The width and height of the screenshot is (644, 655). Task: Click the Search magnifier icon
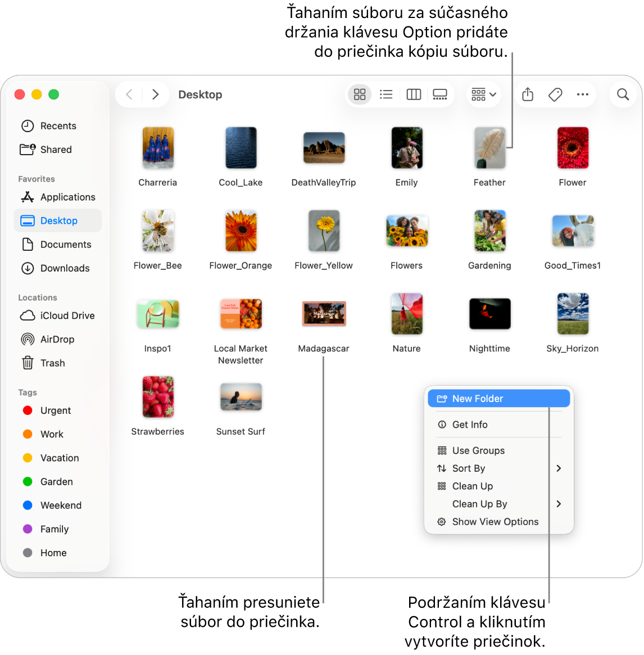[x=623, y=94]
